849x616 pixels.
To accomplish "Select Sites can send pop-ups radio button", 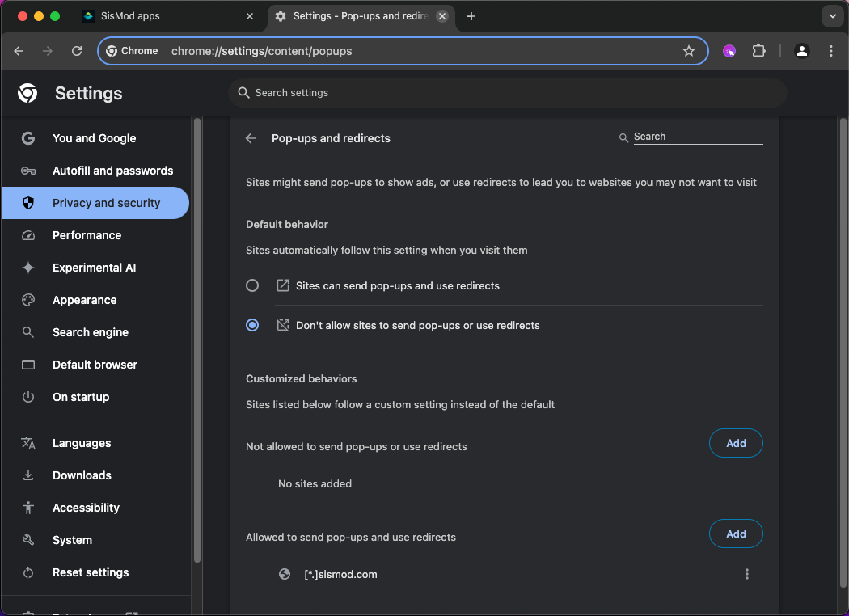I will click(252, 286).
